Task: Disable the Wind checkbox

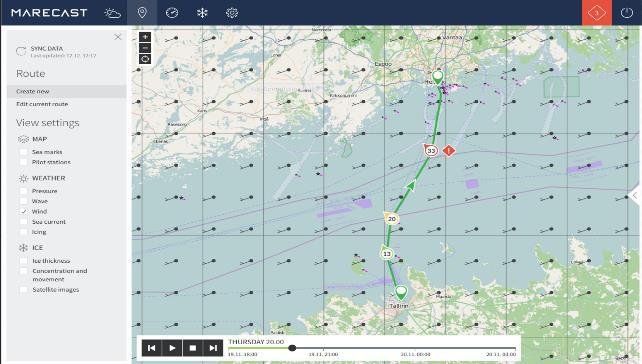Action: [24, 211]
